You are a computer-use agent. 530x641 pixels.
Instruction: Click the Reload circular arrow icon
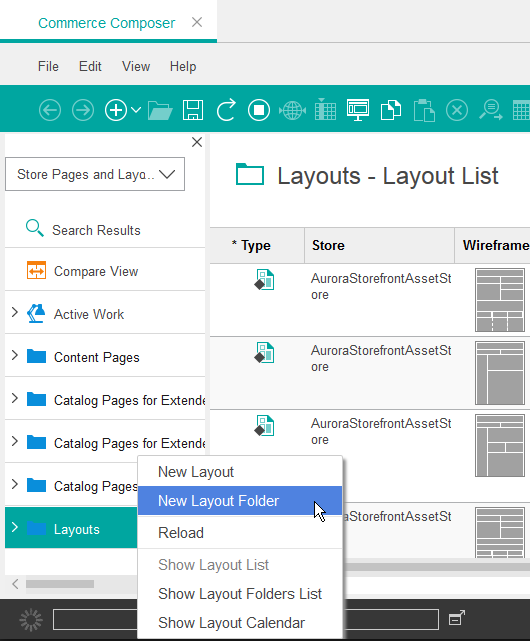coord(226,110)
